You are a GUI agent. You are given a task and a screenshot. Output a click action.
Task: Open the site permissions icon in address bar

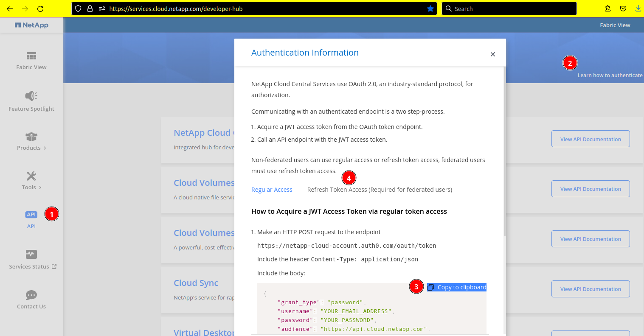coord(102,8)
